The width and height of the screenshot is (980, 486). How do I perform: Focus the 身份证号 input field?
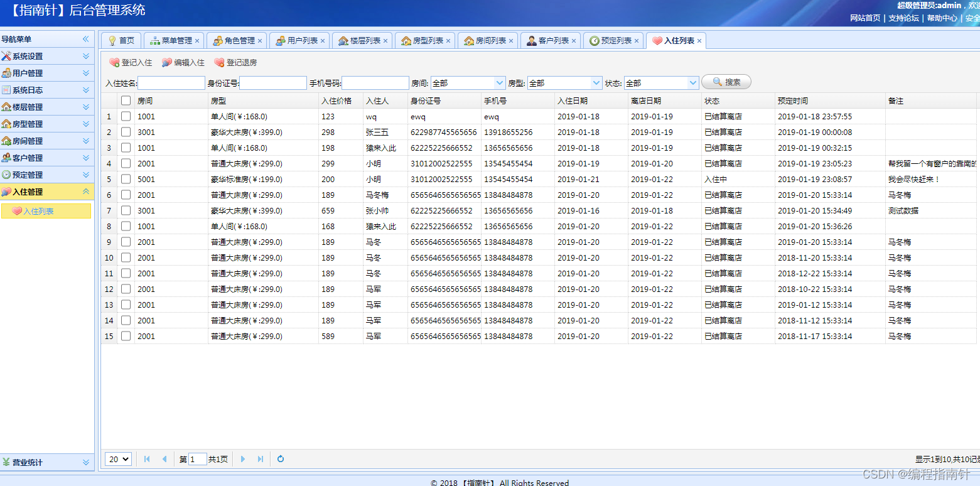pos(273,83)
